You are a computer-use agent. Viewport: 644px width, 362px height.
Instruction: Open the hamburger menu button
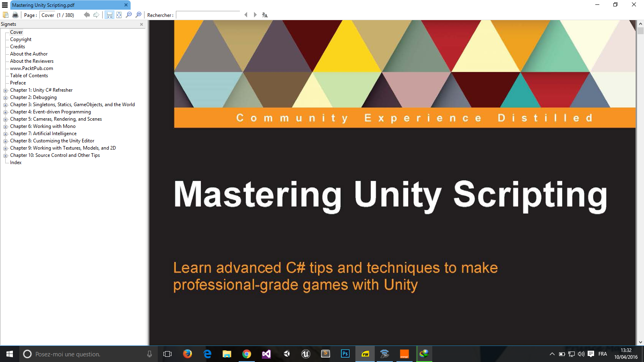tap(5, 5)
